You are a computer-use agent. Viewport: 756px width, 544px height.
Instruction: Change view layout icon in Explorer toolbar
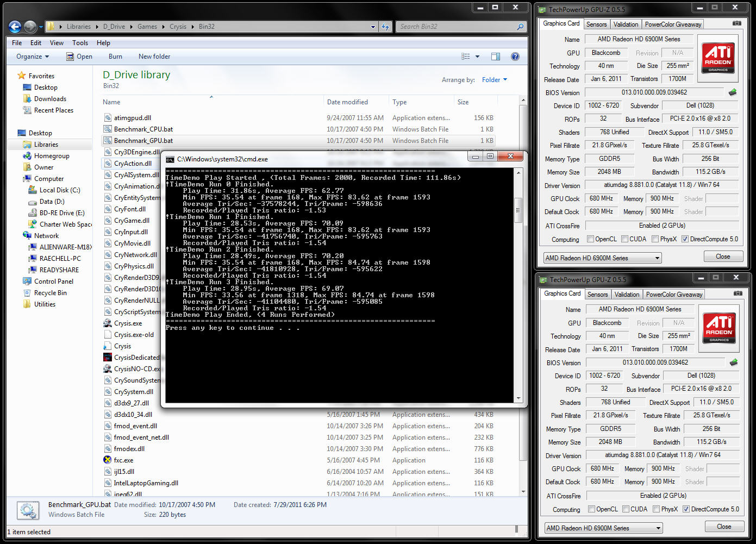click(x=466, y=57)
